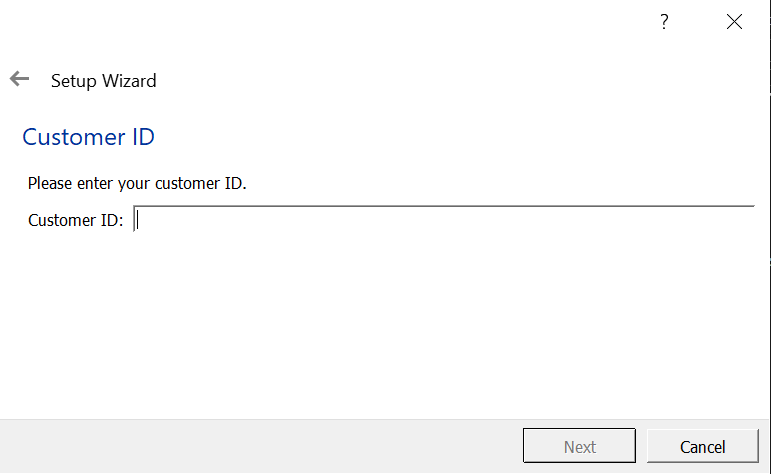Viewport: 771px width, 474px height.
Task: Return to prior step using left arrow
Action: [x=20, y=79]
